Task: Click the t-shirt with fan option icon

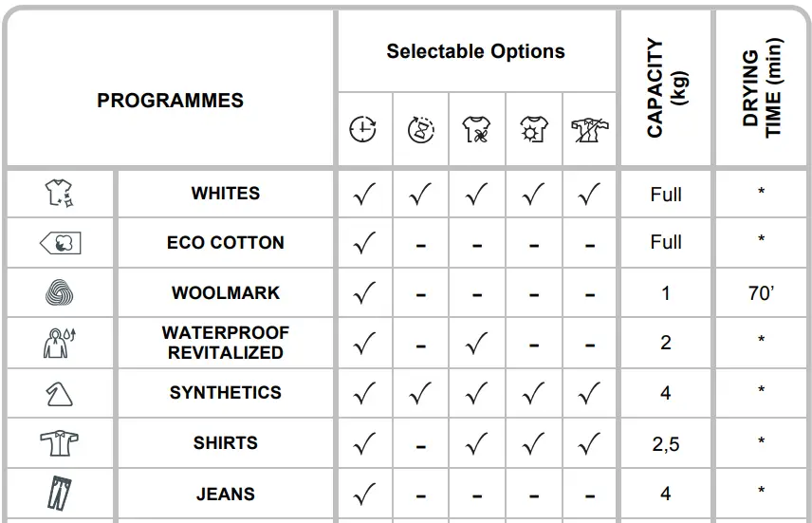Action: (x=476, y=129)
